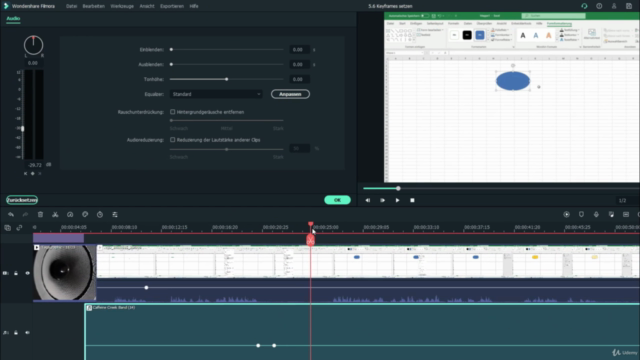Click the add track icon
640x360 pixels.
[7, 228]
